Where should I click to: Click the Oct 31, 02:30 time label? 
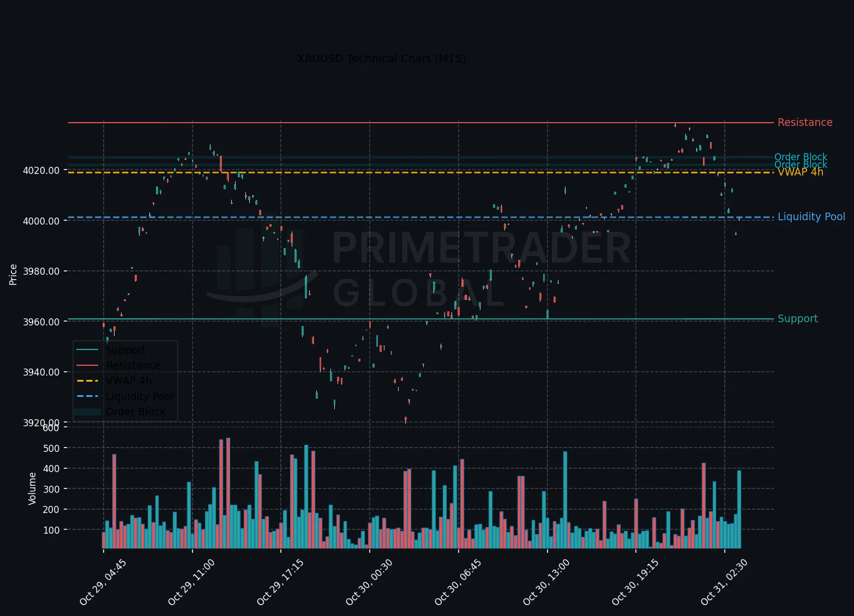pos(724,582)
